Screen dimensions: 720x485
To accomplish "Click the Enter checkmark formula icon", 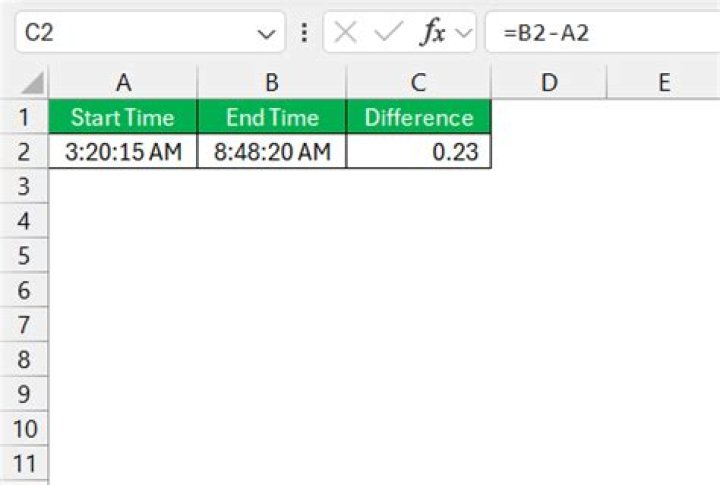I will click(387, 32).
